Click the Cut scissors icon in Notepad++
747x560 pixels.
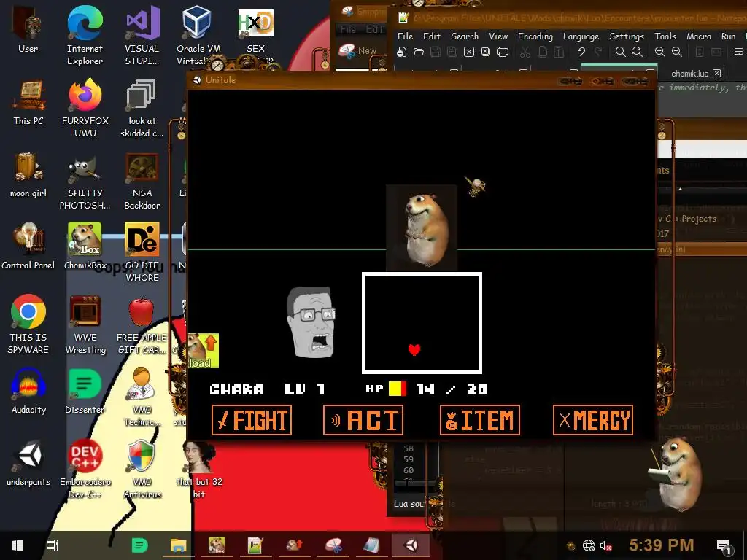tap(525, 52)
